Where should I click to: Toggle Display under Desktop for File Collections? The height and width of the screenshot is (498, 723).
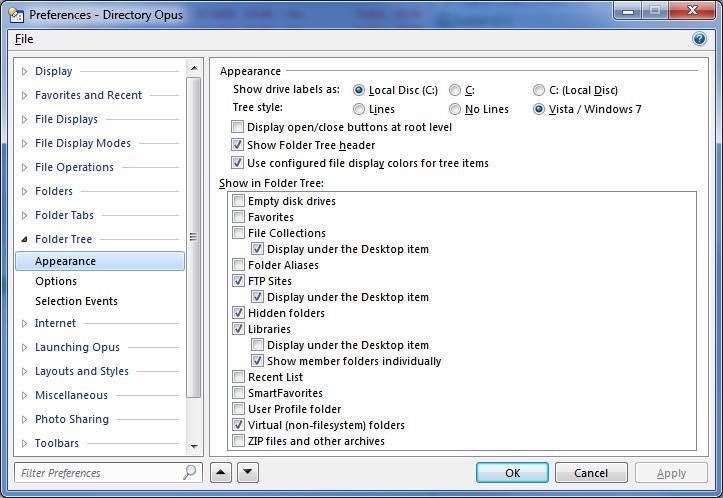coord(257,249)
